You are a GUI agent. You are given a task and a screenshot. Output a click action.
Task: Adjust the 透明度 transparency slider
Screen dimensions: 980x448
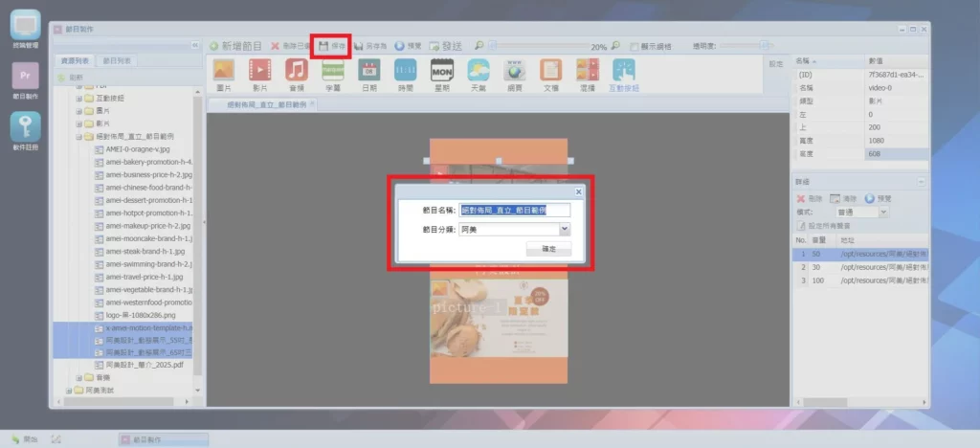(764, 45)
